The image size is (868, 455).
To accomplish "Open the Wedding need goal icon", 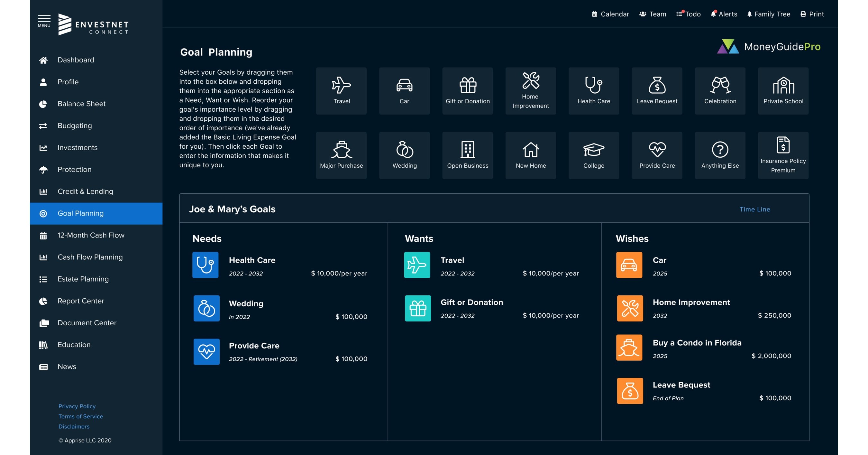I will [x=206, y=308].
